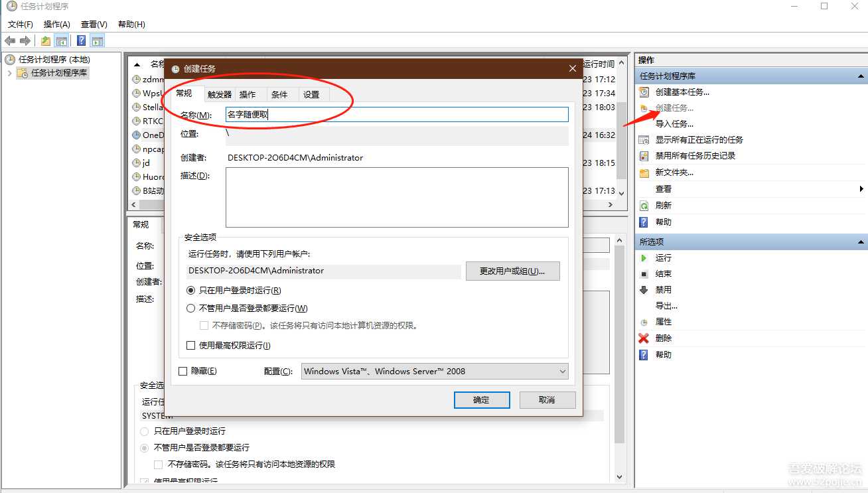Close the 创建任务 dialog
The height and width of the screenshot is (493, 868).
pos(573,68)
